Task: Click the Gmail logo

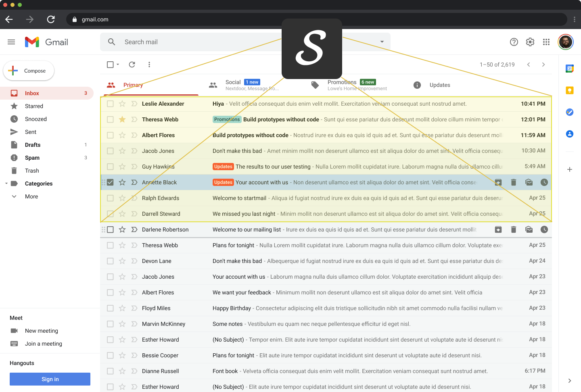Action: pos(46,42)
